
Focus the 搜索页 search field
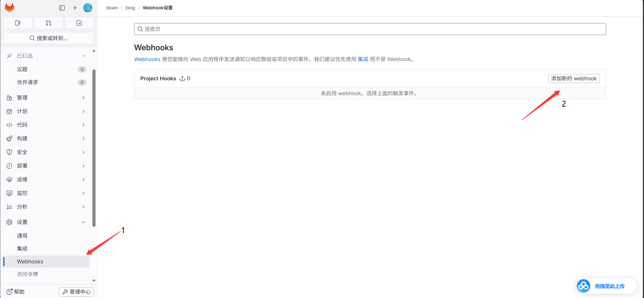(370, 29)
